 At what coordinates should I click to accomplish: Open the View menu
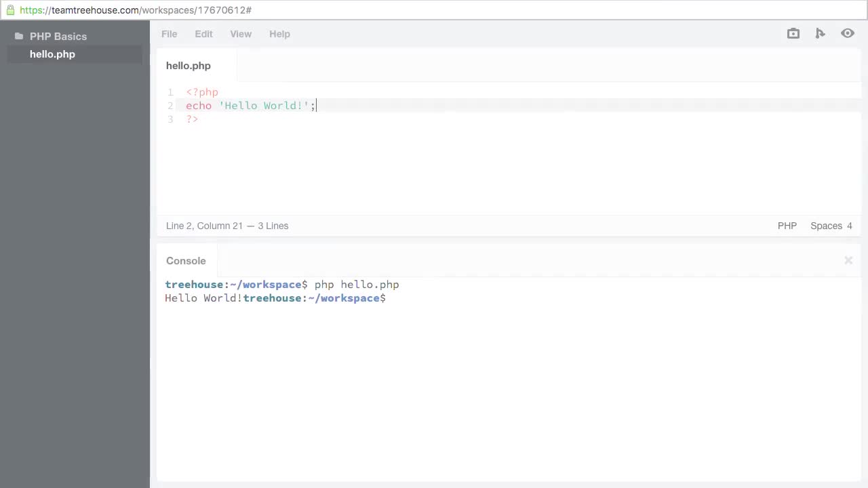pyautogui.click(x=241, y=34)
